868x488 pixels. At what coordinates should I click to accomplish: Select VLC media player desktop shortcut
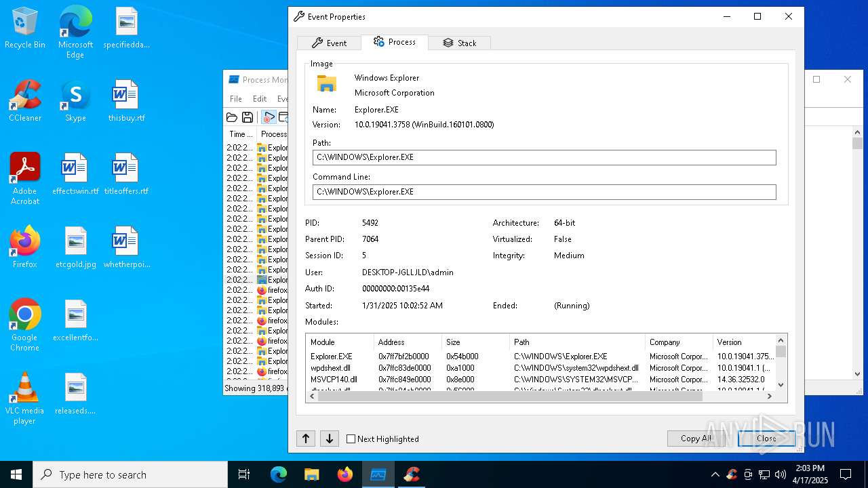click(x=25, y=399)
